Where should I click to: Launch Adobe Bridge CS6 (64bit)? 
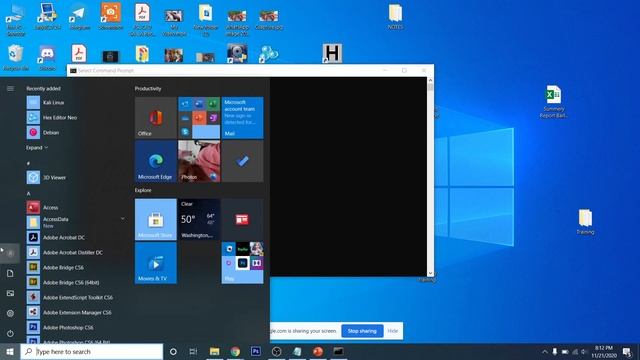76,282
